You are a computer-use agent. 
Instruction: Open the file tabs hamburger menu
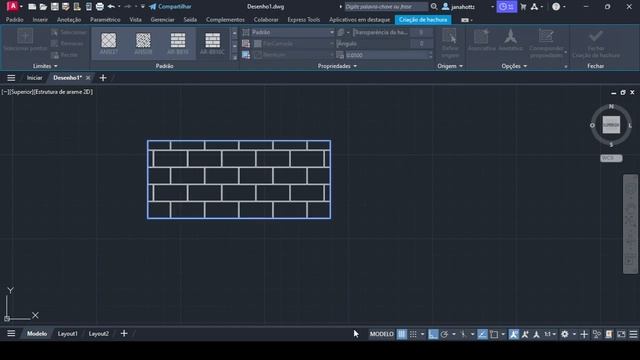coord(11,78)
